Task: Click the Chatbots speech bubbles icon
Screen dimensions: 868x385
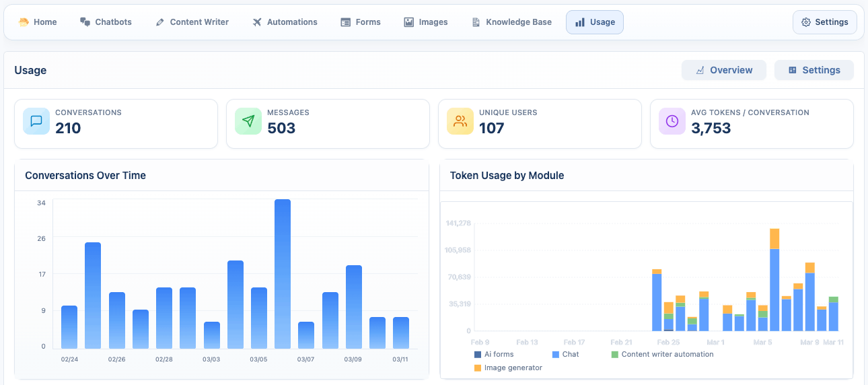Action: click(x=85, y=22)
